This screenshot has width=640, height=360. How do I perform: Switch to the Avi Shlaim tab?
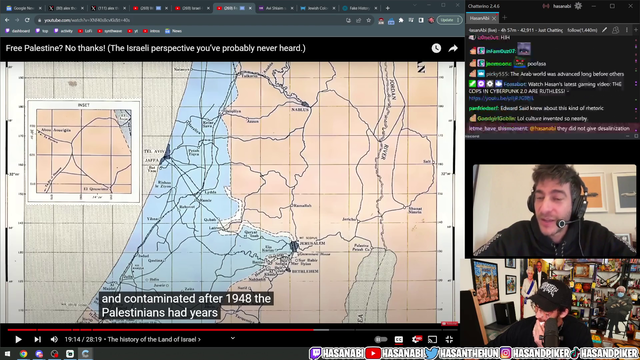pos(276,8)
